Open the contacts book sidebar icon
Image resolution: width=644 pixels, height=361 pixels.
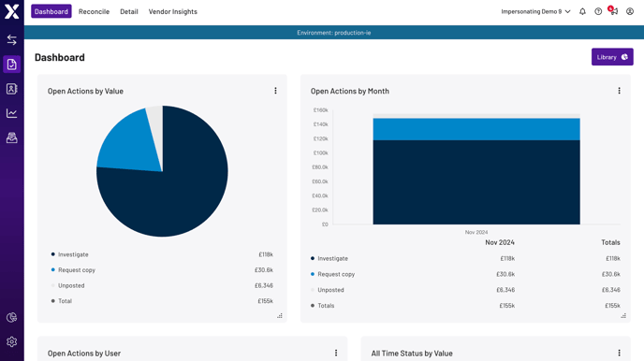click(x=11, y=89)
